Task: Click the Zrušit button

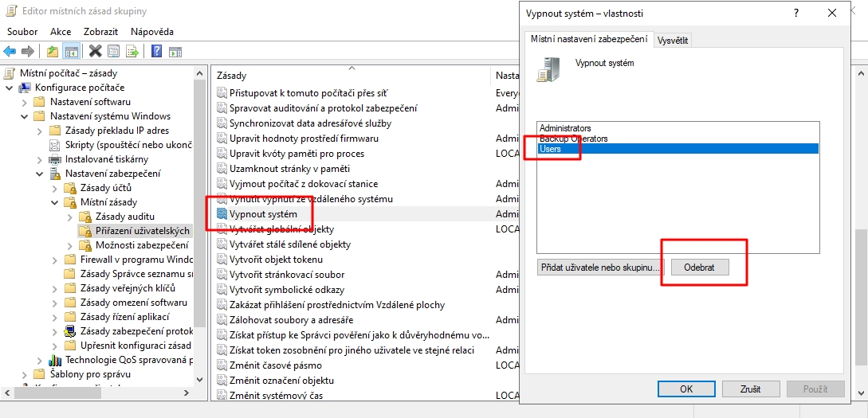Action: (x=751, y=389)
